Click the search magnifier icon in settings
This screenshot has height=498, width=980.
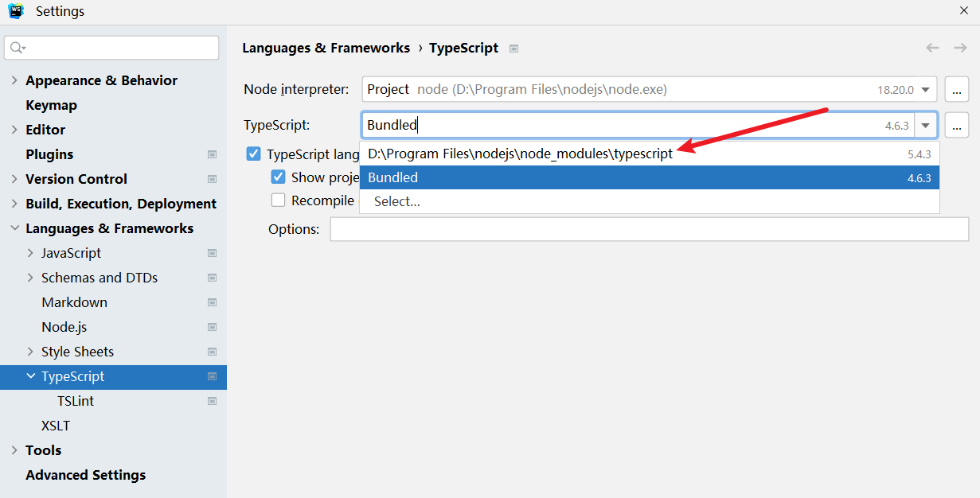click(17, 48)
